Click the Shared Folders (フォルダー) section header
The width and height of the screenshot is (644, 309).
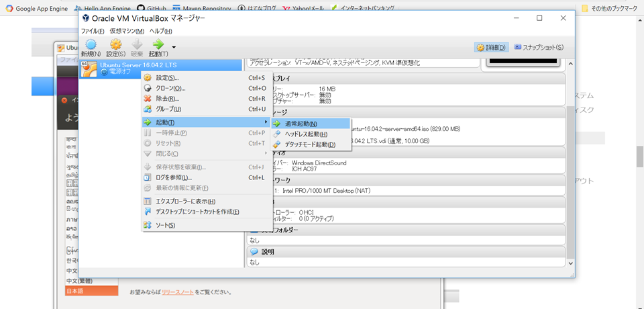coord(406,230)
